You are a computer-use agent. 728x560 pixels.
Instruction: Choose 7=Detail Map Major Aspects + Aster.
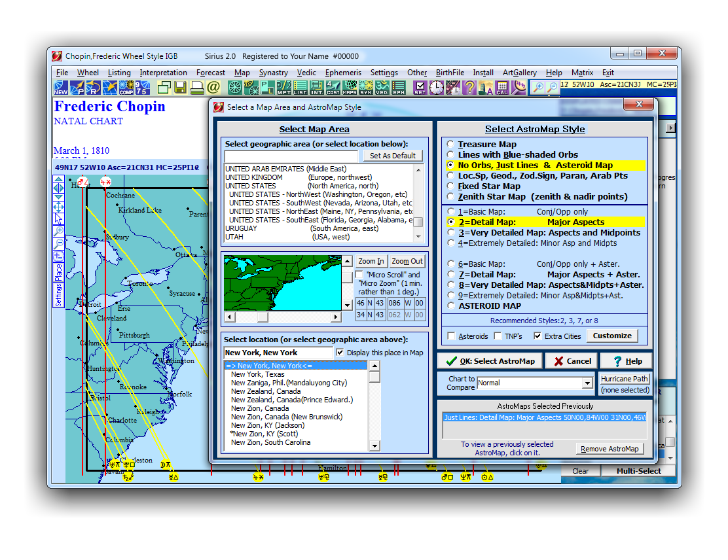tap(450, 274)
